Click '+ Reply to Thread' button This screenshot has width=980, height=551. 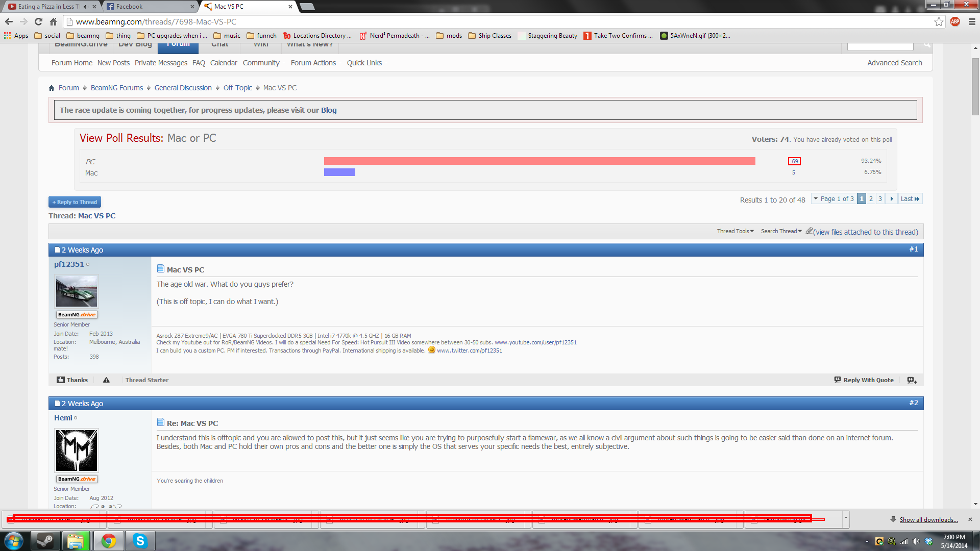pos(75,202)
